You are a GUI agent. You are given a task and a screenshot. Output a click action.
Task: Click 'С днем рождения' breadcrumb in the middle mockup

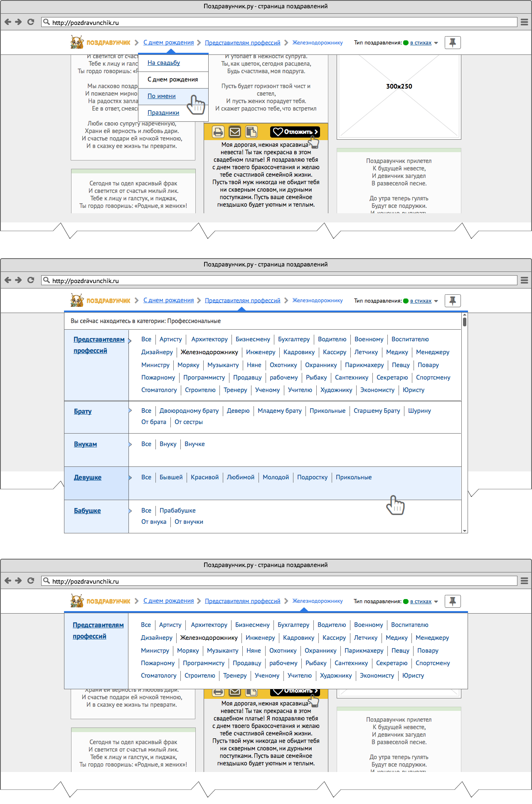pyautogui.click(x=169, y=300)
